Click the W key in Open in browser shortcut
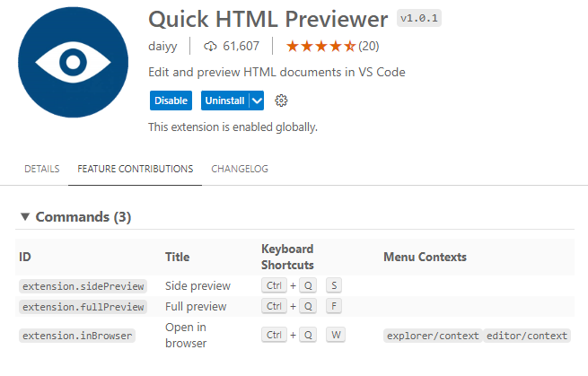588x376 pixels. click(x=336, y=335)
